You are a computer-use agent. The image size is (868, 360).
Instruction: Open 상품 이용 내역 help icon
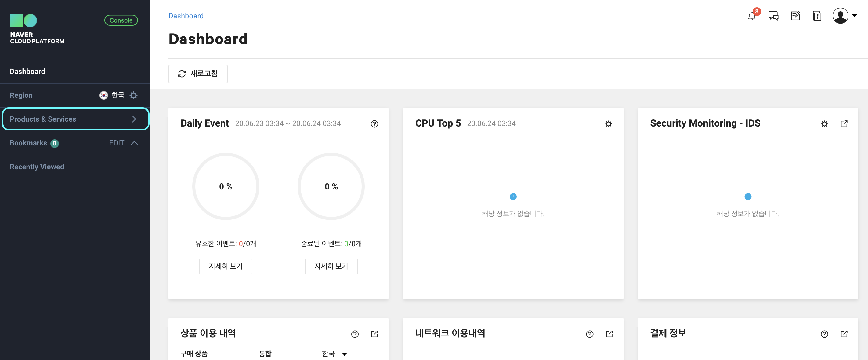(354, 334)
